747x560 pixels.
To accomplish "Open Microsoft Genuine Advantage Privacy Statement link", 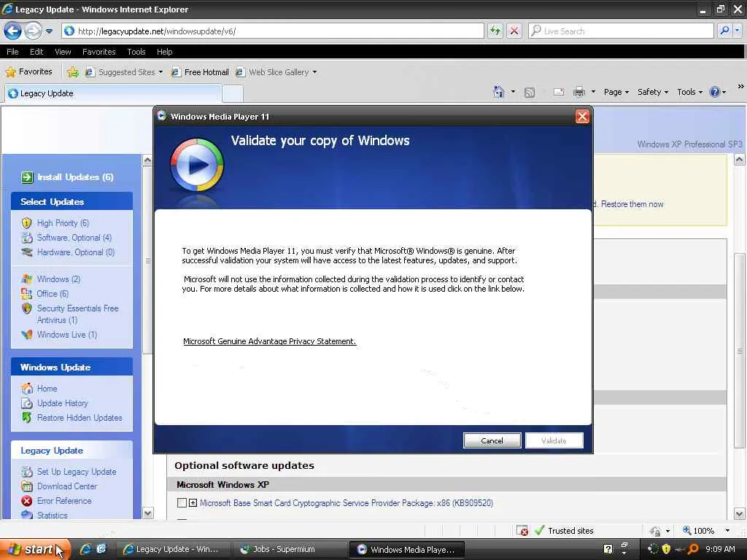I will tap(270, 341).
